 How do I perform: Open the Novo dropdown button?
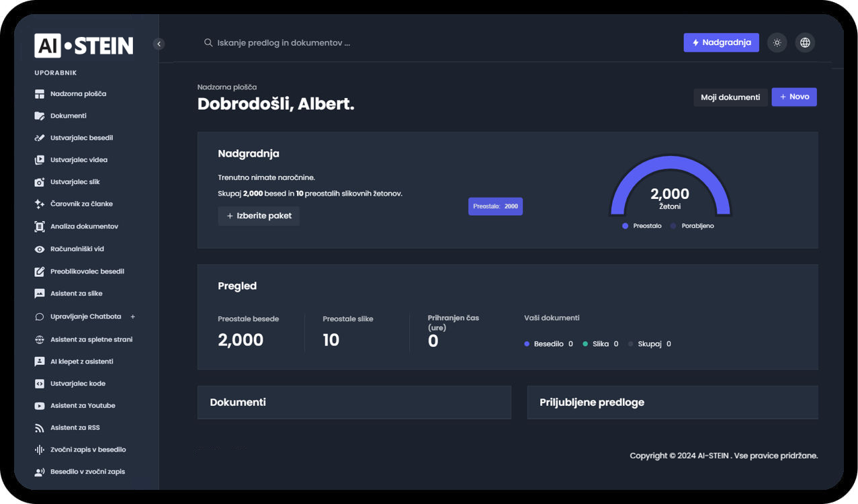794,97
